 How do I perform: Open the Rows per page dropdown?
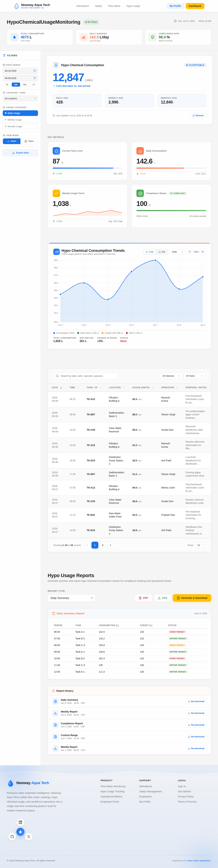tap(200, 545)
